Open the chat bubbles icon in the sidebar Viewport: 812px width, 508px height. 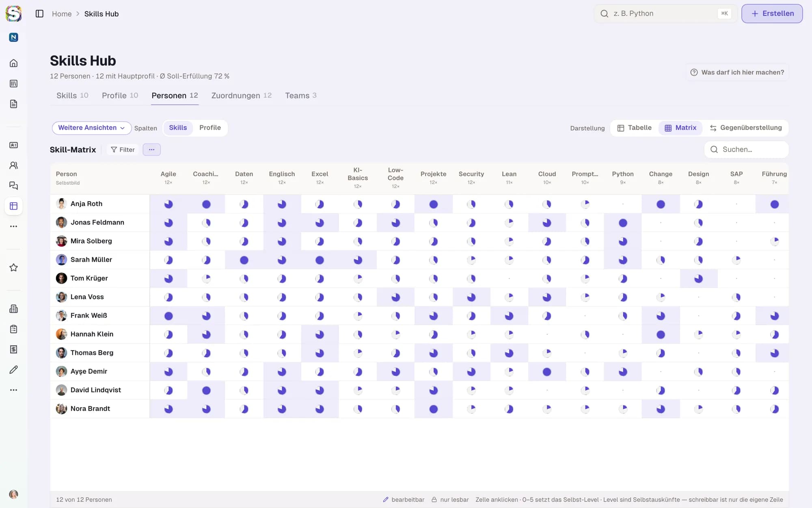coord(13,186)
